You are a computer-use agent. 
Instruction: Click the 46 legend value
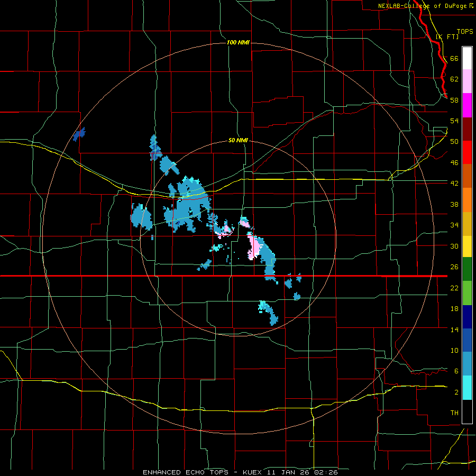pyautogui.click(x=454, y=163)
